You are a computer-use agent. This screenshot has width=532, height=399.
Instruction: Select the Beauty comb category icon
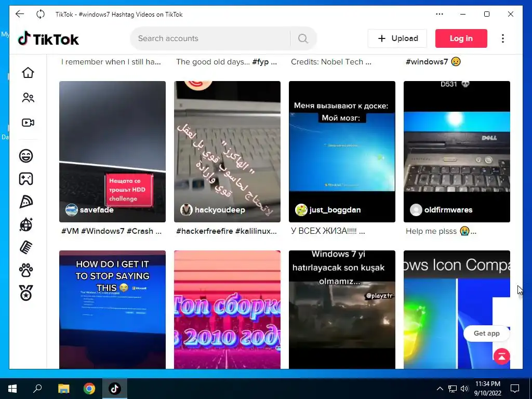pos(26,247)
